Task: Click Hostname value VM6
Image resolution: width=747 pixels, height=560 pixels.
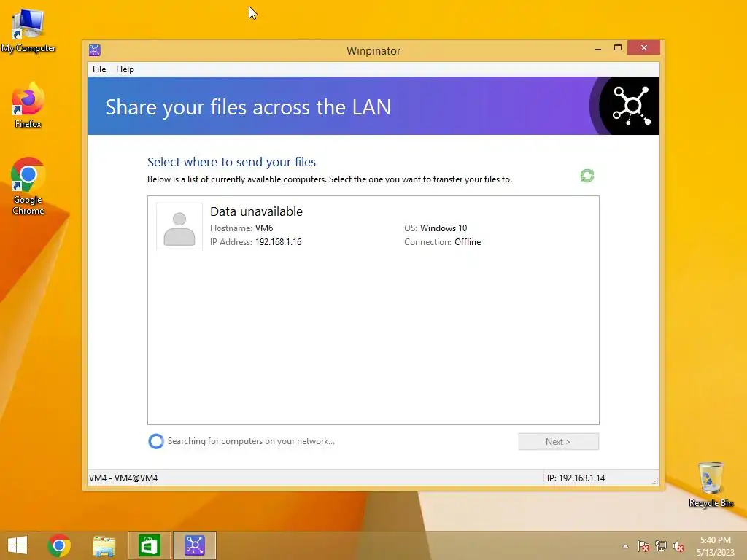Action: click(x=264, y=228)
